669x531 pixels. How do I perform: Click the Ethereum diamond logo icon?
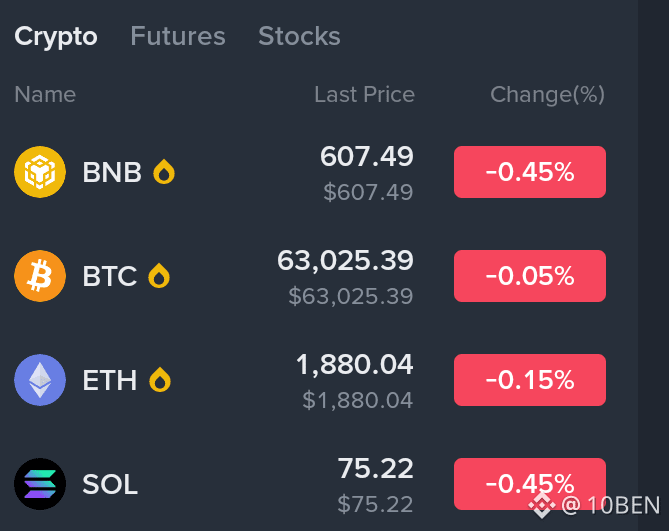(x=40, y=380)
